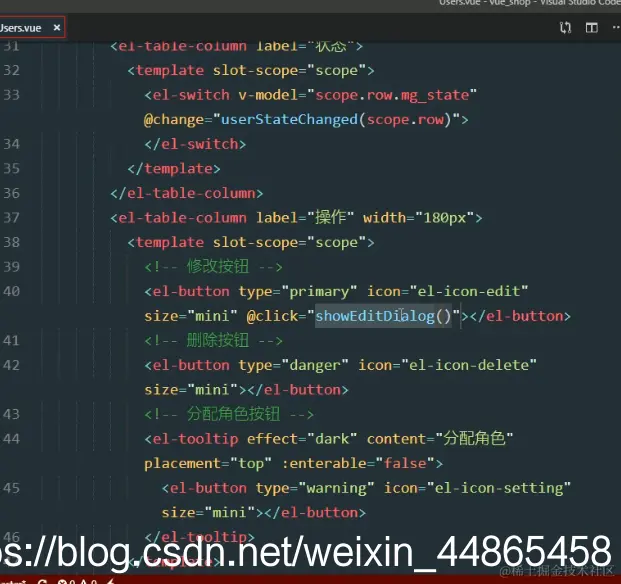Click "el-icon-delete" icon value

469,365
